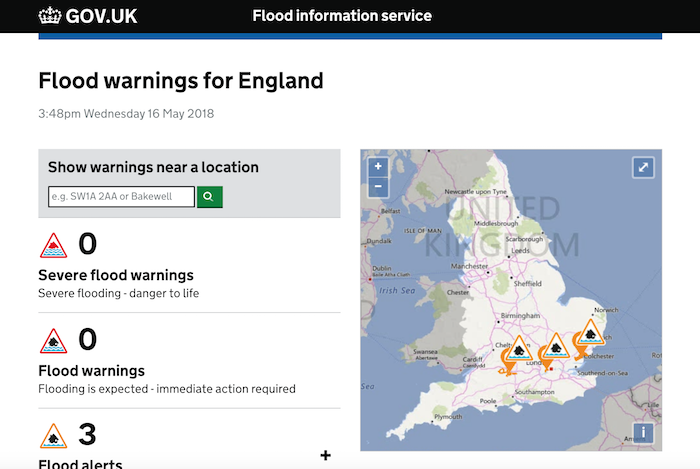
Task: Open the Flood information service header link
Action: click(342, 16)
